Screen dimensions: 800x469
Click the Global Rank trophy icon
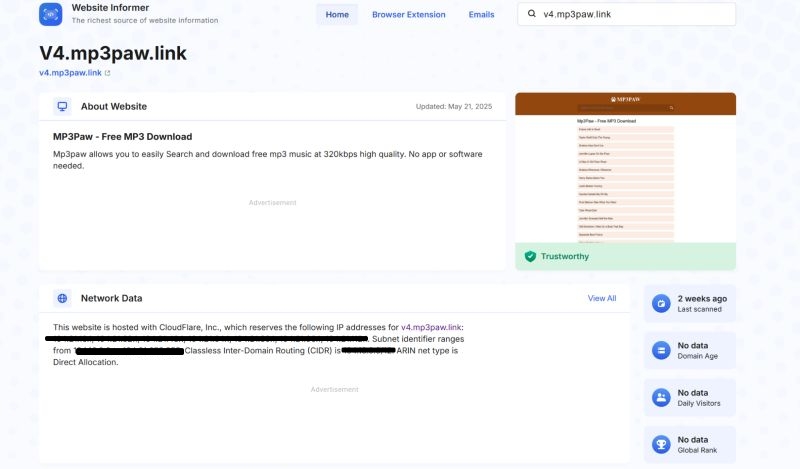point(661,444)
